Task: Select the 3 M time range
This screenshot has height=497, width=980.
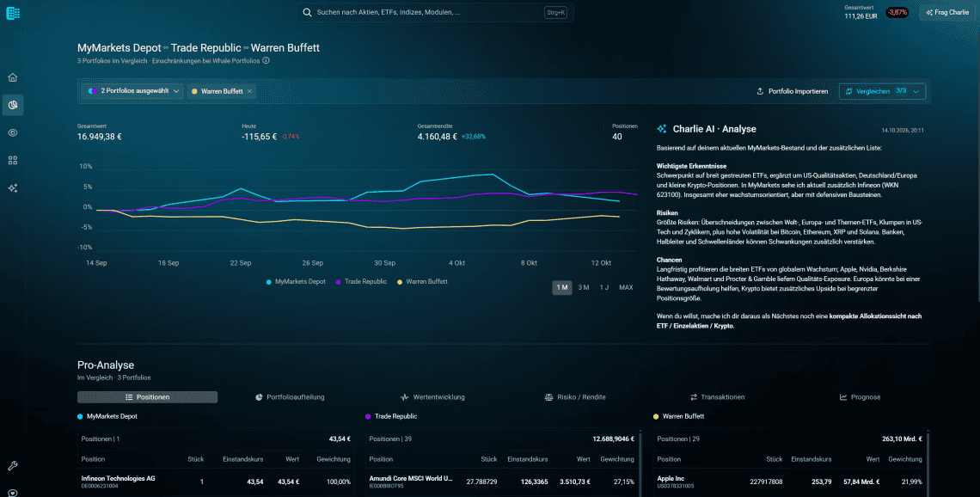Action: 583,287
